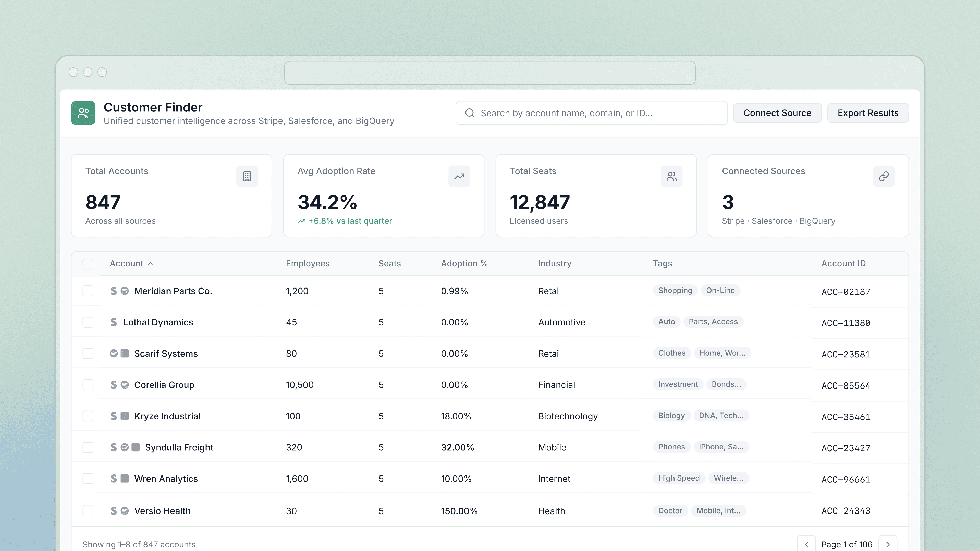Image resolution: width=980 pixels, height=551 pixels.
Task: Click the Doctor tag chip
Action: (670, 511)
